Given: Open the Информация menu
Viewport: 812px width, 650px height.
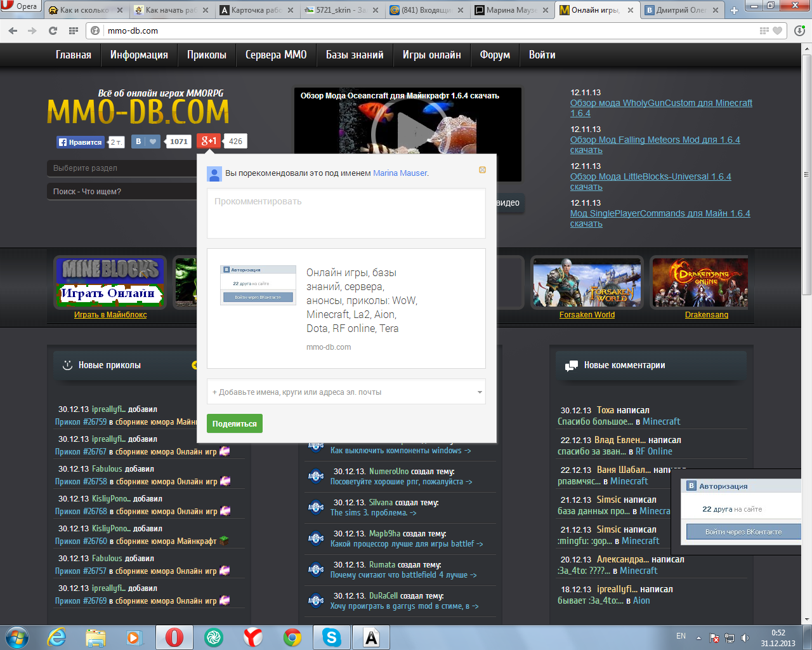Looking at the screenshot, I should point(139,55).
